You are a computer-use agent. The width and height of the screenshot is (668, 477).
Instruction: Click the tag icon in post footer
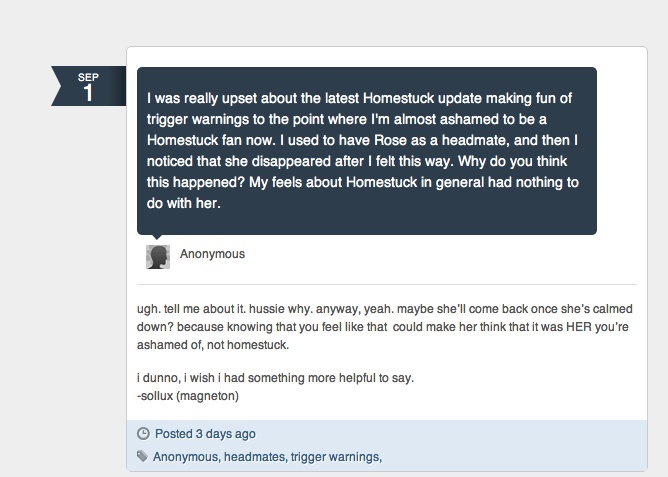click(x=143, y=457)
